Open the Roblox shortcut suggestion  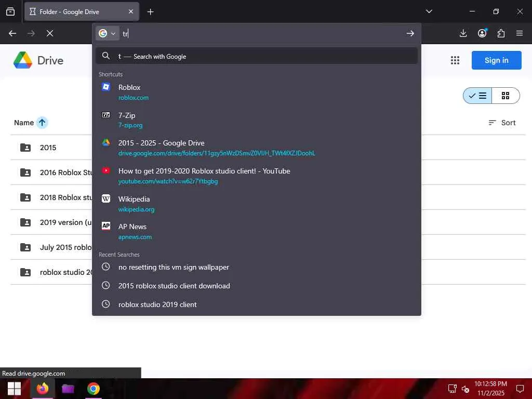257,92
